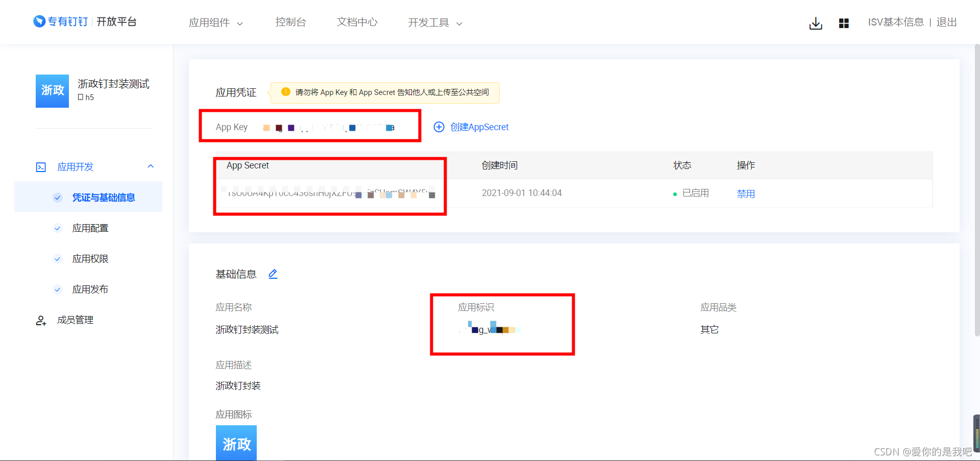Open 成员管理 in sidebar
Image resolution: width=980 pixels, height=461 pixels.
coord(75,320)
